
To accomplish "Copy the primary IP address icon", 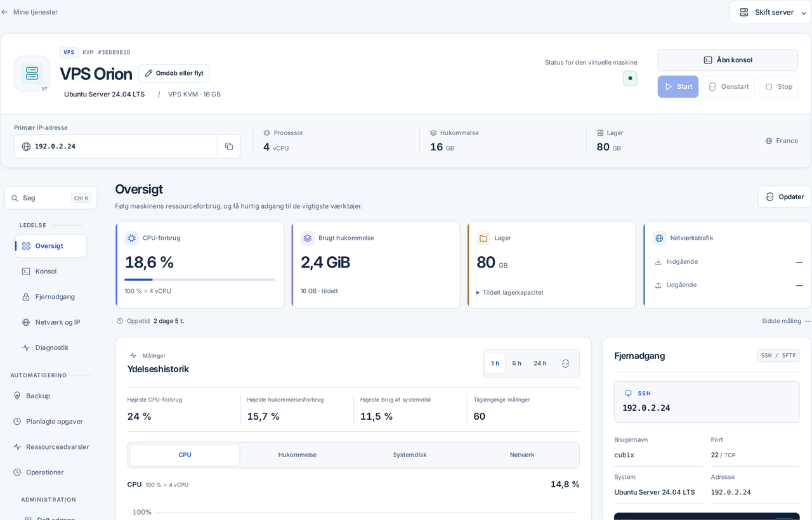I will click(x=229, y=146).
